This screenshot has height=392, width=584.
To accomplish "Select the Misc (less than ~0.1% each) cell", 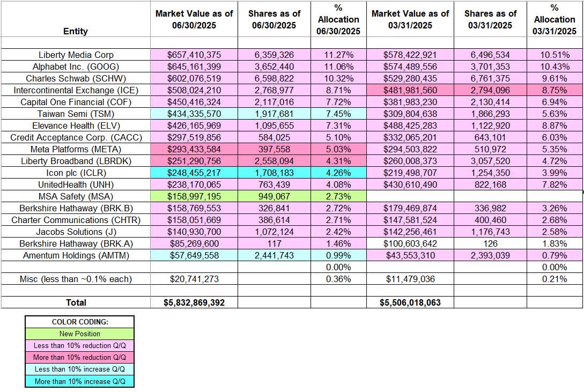I will click(x=75, y=279).
